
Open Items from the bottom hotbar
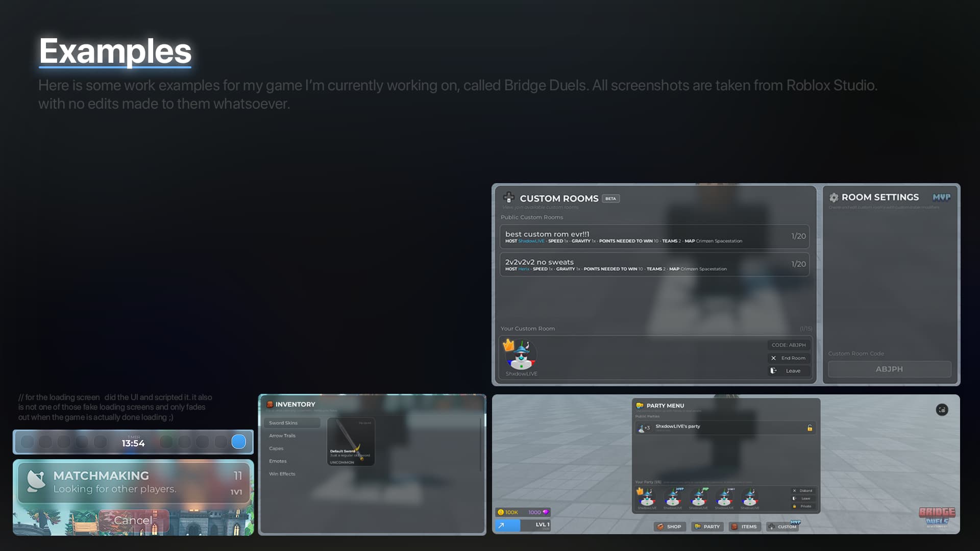tap(744, 527)
